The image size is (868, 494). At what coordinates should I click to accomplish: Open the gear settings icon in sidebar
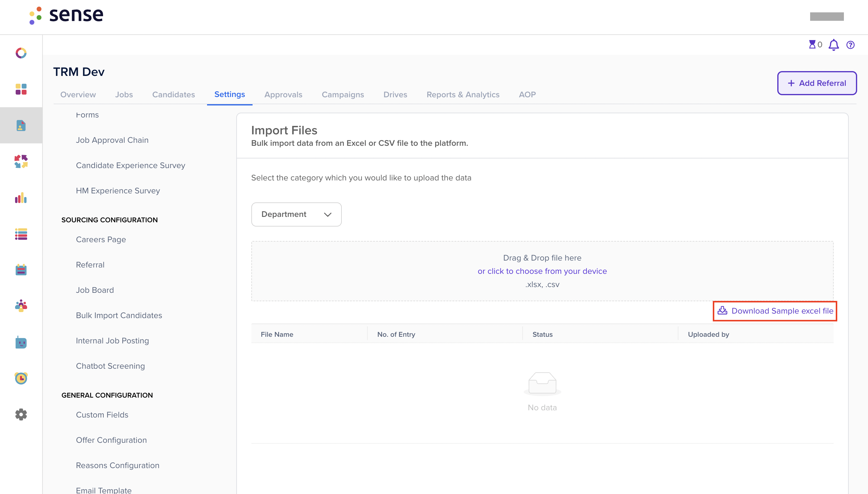coord(21,414)
